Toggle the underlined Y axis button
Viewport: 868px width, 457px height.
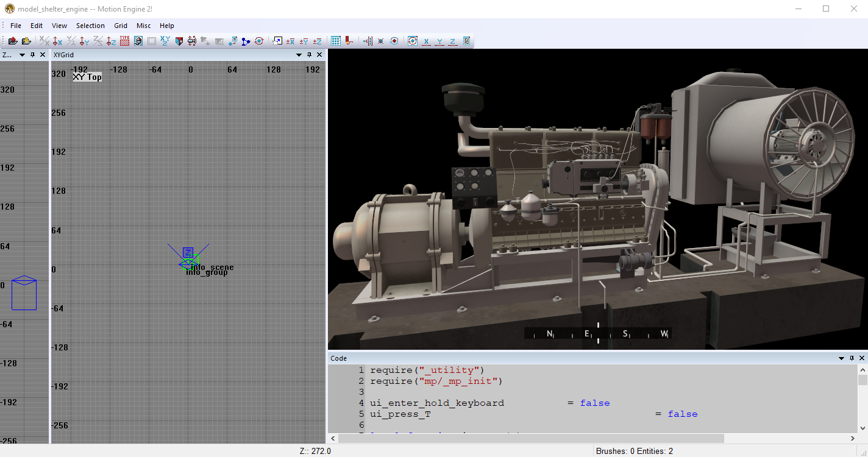coord(439,41)
